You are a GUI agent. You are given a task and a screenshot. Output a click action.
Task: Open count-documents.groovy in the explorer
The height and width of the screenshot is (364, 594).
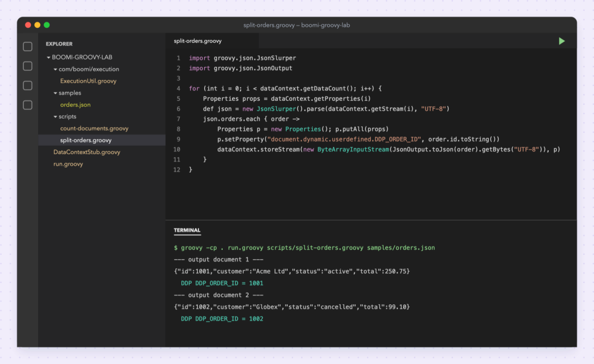[95, 128]
